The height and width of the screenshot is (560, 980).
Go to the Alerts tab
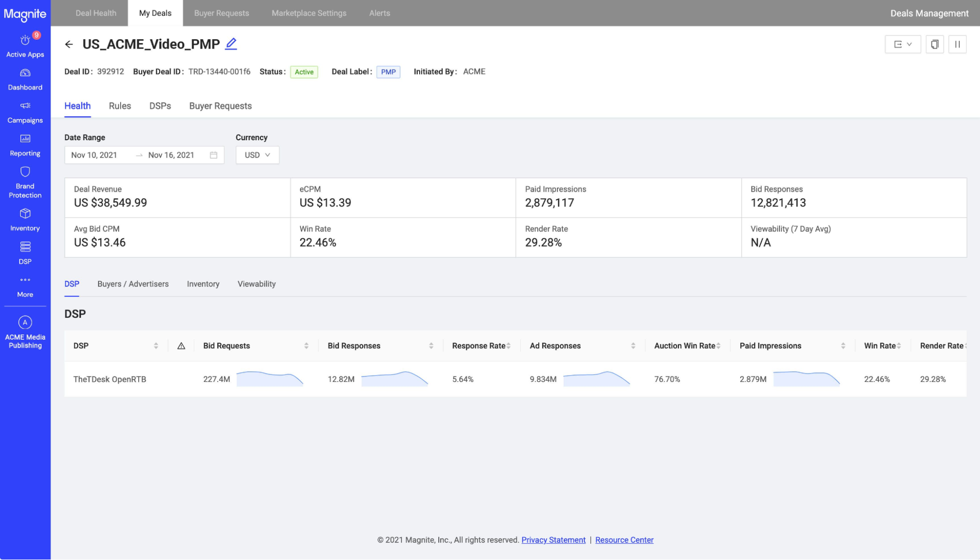[379, 13]
